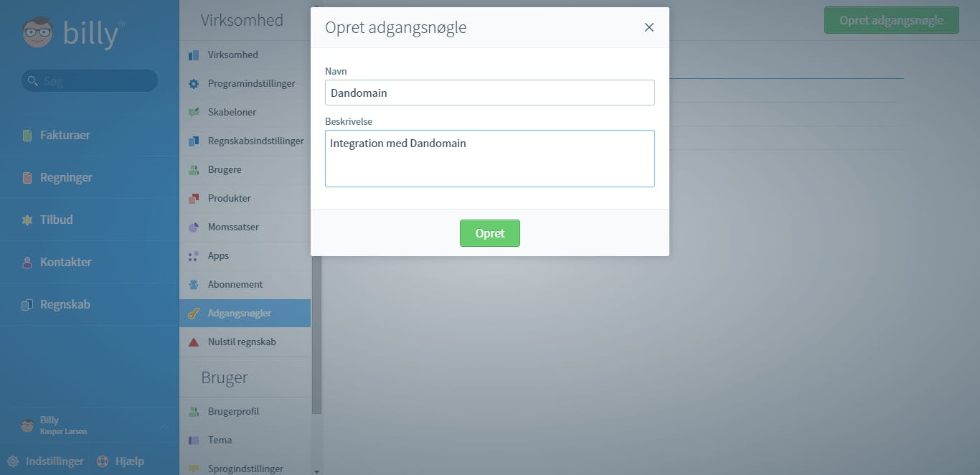Screen dimensions: 980x475
Task: Click the Skabeloner icon
Action: (194, 113)
